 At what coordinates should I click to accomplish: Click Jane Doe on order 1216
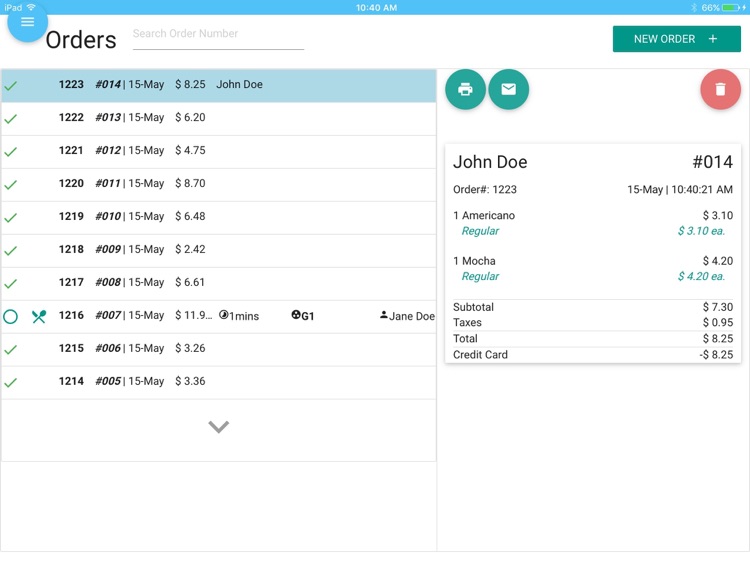[412, 316]
